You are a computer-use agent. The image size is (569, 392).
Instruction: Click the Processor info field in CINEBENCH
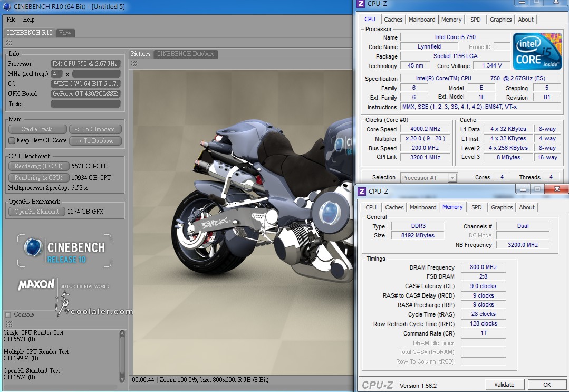pyautogui.click(x=85, y=64)
